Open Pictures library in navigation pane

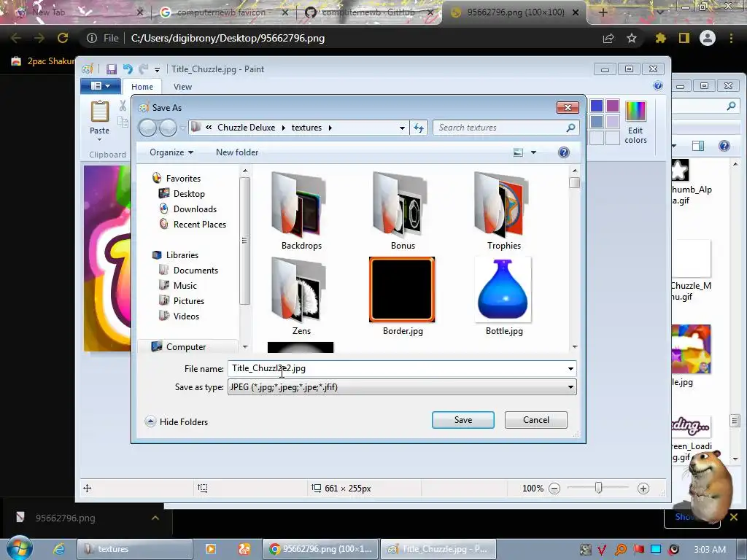189,300
